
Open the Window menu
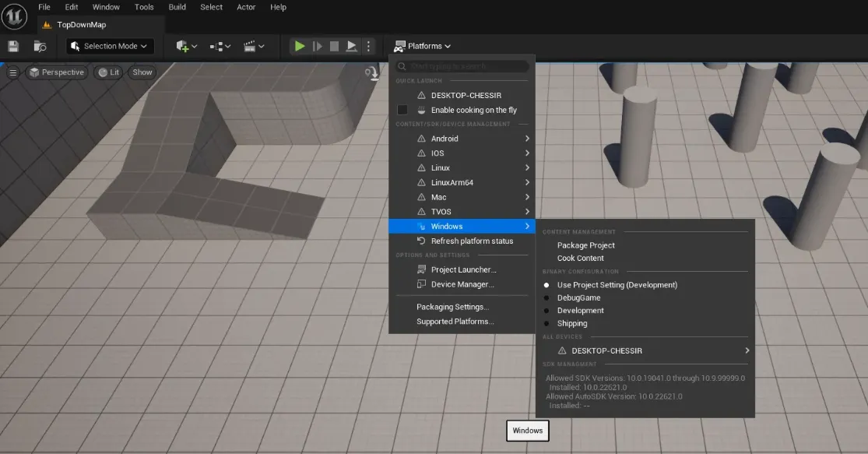106,7
